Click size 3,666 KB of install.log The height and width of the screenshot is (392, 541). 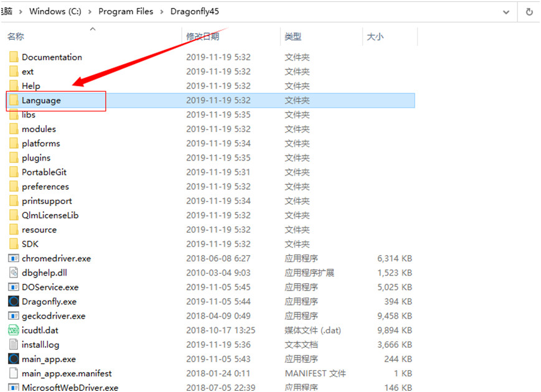(395, 345)
